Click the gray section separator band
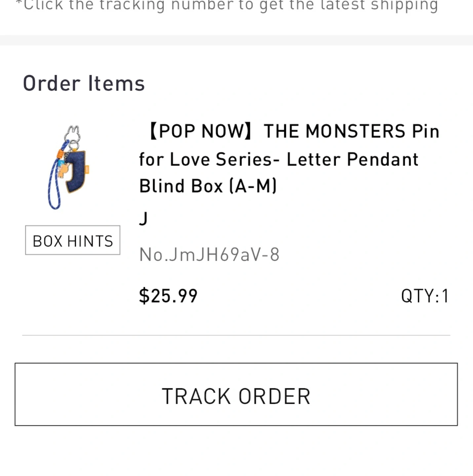This screenshot has width=473, height=476. 236,40
